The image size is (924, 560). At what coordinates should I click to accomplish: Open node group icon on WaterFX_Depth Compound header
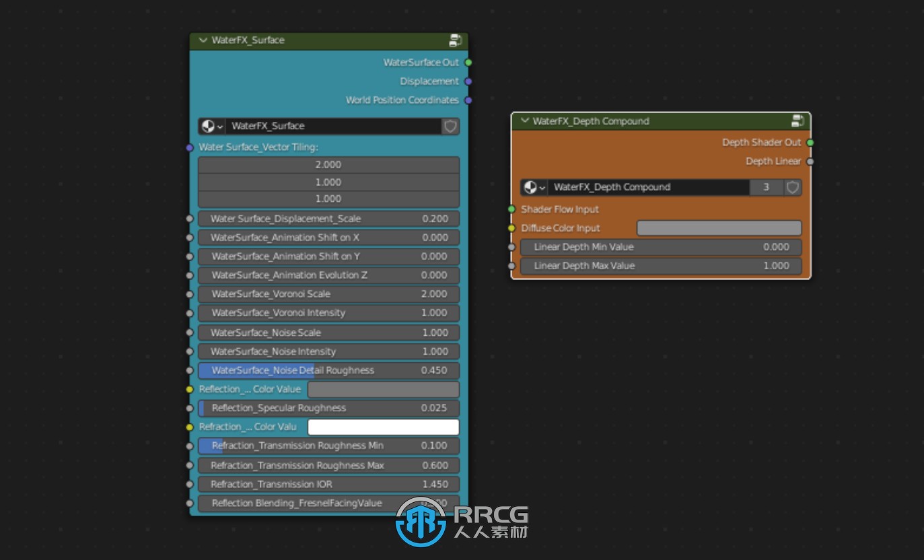798,121
